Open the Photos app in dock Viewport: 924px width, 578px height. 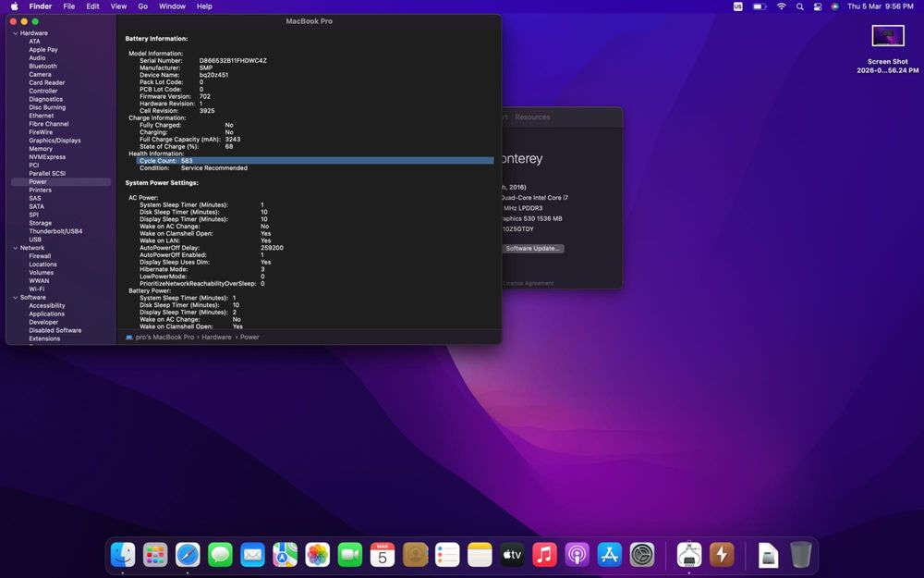point(317,554)
